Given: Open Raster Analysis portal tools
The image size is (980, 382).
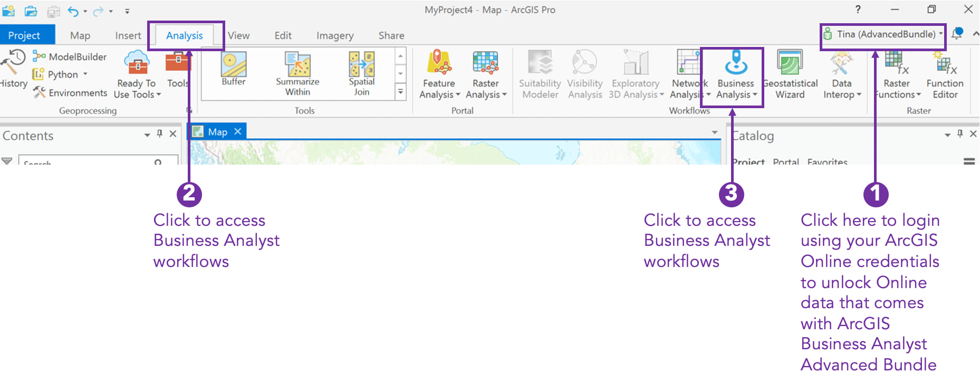Looking at the screenshot, I should [486, 75].
